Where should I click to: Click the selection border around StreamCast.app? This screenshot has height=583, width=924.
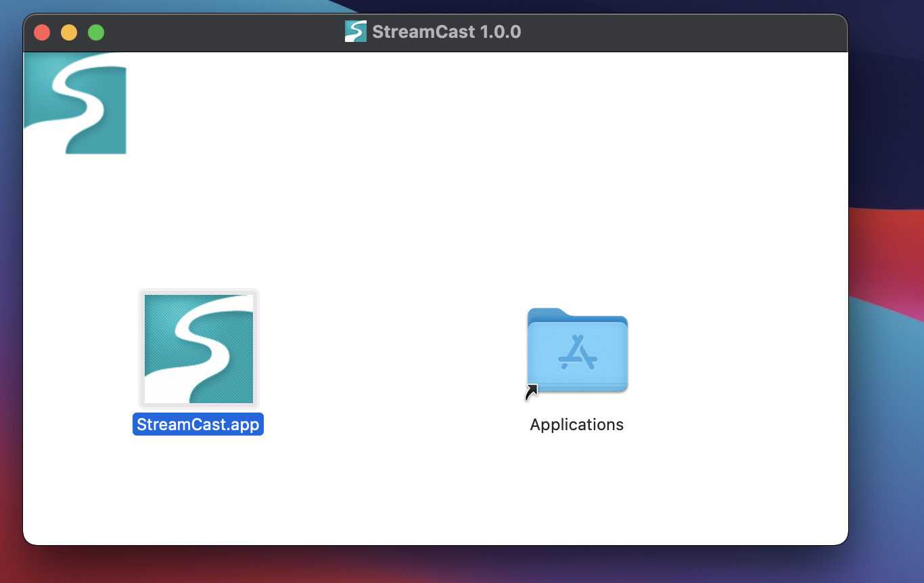tap(198, 291)
